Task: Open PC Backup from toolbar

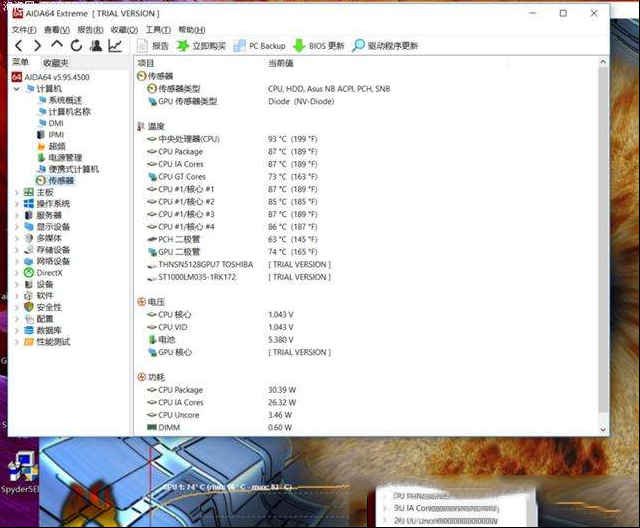Action: click(259, 46)
